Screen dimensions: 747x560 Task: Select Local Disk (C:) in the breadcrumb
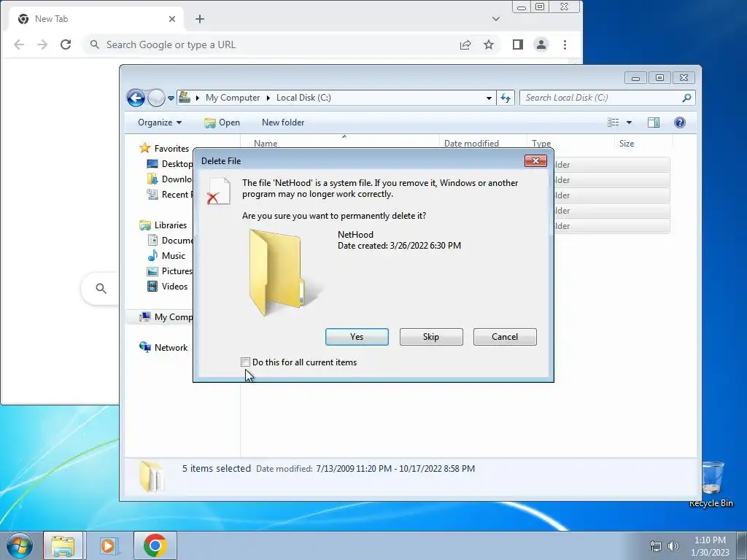[303, 98]
